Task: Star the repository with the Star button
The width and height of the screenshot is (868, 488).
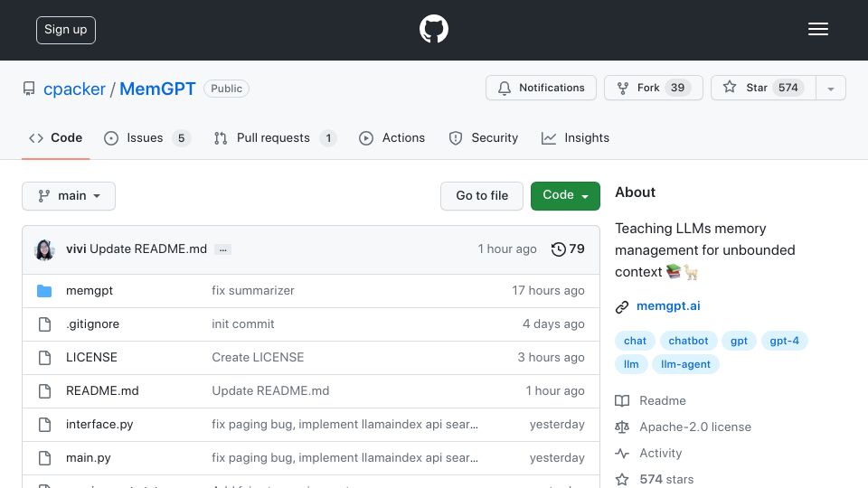Action: tap(763, 88)
